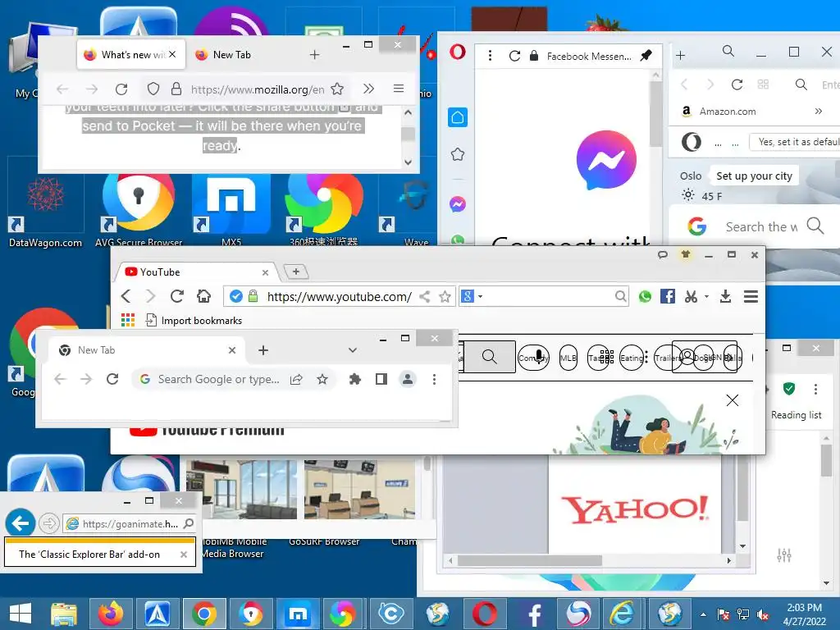Click Firefox tracking protection shield icon
The width and height of the screenshot is (840, 630).
tap(153, 89)
